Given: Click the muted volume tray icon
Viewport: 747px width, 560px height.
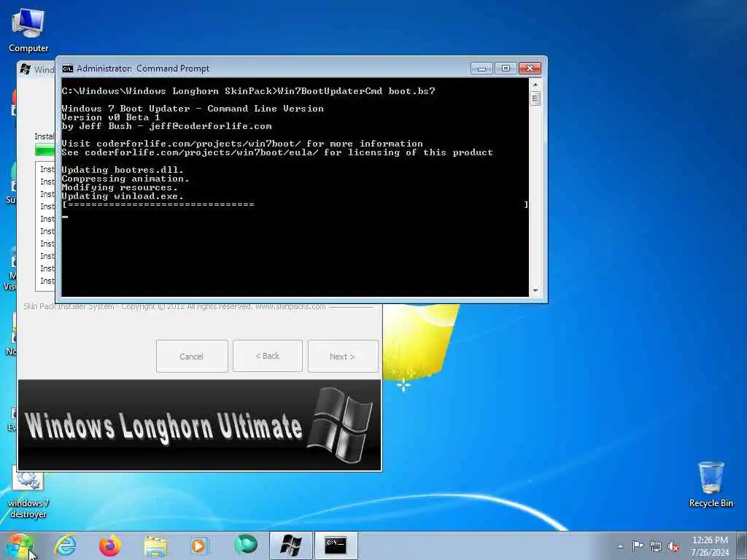Looking at the screenshot, I should (x=673, y=547).
